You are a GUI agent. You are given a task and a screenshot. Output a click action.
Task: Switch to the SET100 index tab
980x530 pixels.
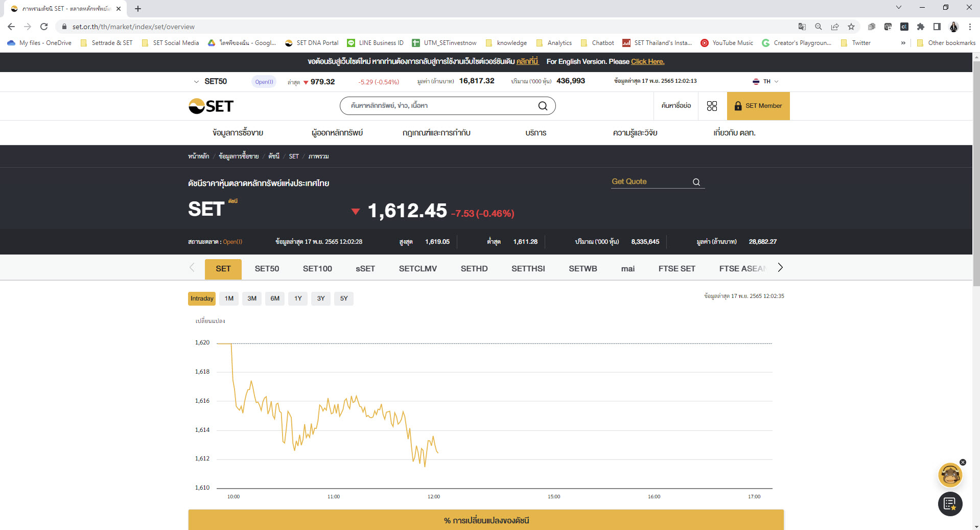(317, 269)
